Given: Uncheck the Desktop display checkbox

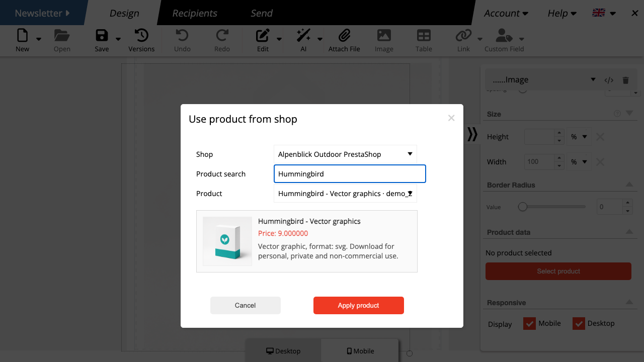Looking at the screenshot, I should (579, 324).
